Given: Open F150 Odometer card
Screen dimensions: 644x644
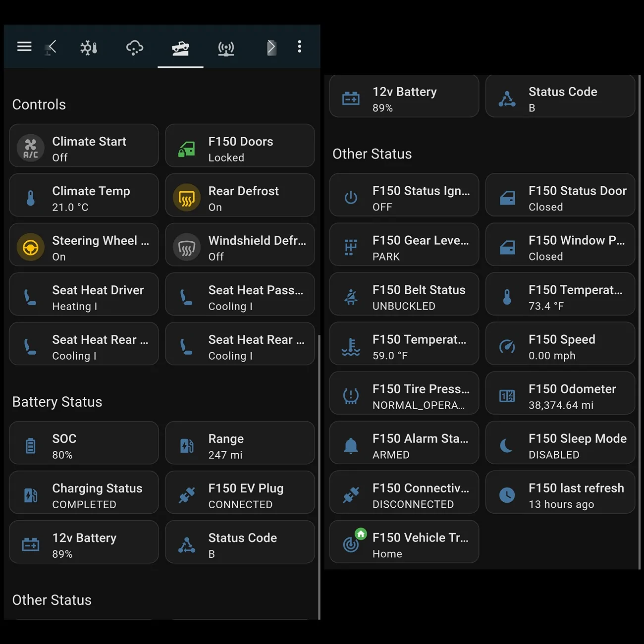Looking at the screenshot, I should (560, 393).
